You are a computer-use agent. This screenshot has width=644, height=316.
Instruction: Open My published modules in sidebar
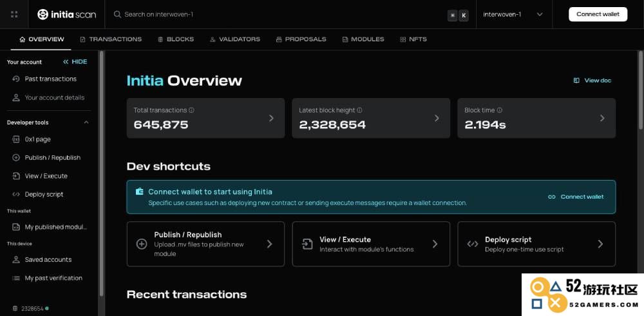click(48, 227)
